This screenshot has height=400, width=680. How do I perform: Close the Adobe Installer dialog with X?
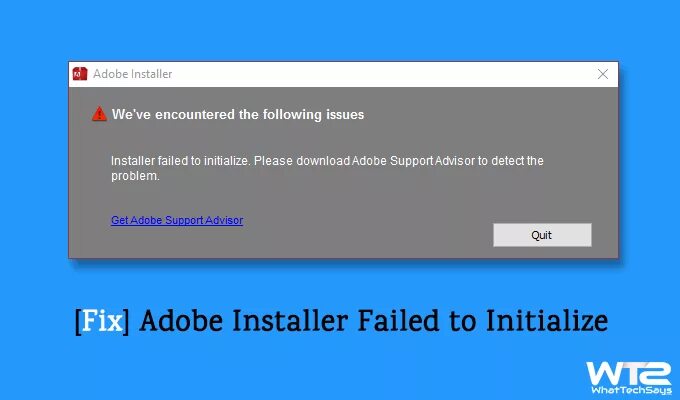(602, 73)
